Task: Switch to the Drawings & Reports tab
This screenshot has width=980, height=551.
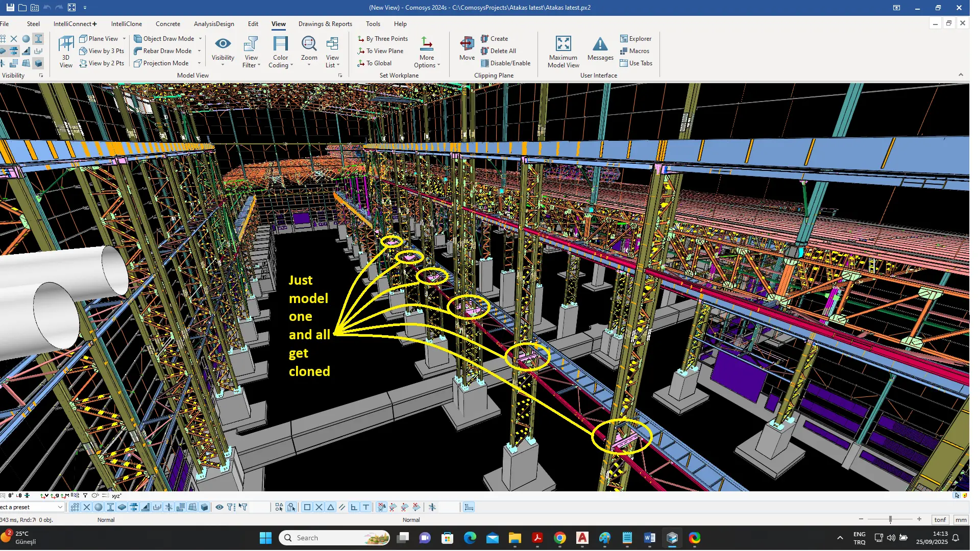Action: point(325,24)
